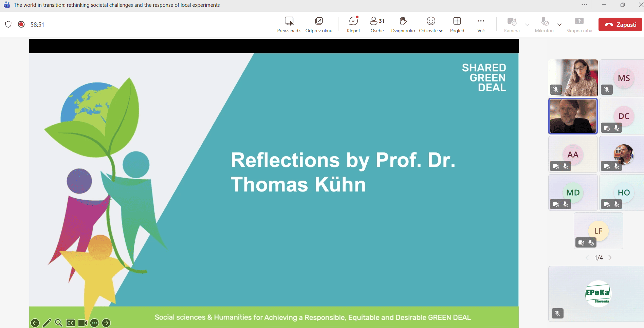Image resolution: width=644 pixels, height=328 pixels.
Task: Open the Odzovite se reactions
Action: click(x=431, y=24)
